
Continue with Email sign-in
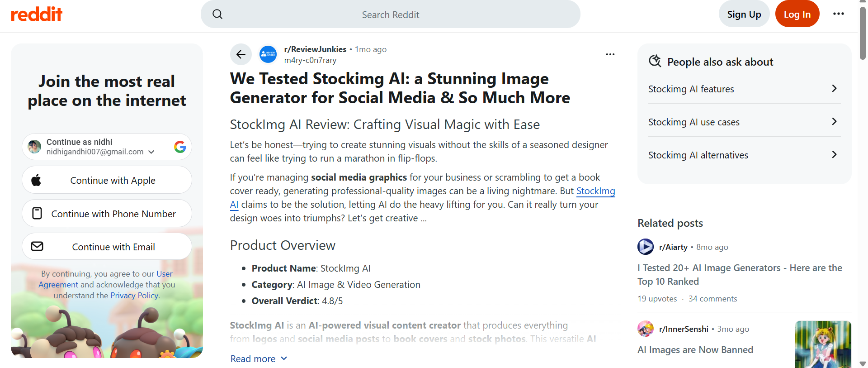(x=107, y=246)
